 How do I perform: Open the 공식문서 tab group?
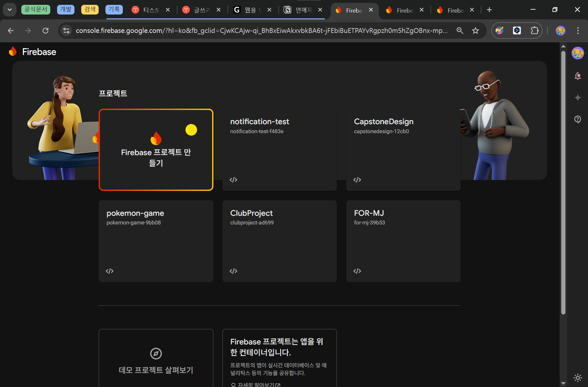pyautogui.click(x=36, y=9)
